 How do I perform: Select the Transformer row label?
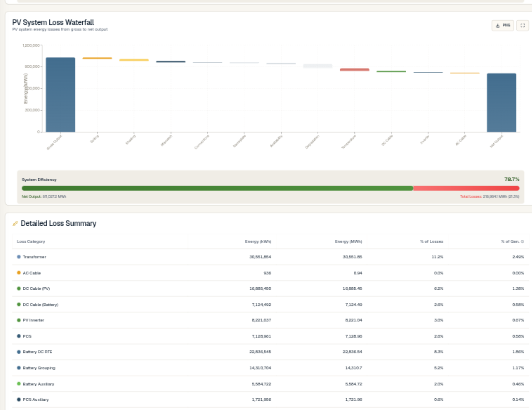(34, 257)
